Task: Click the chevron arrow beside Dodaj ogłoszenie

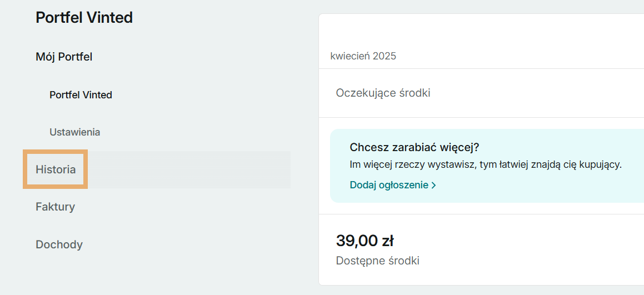Action: 434,185
